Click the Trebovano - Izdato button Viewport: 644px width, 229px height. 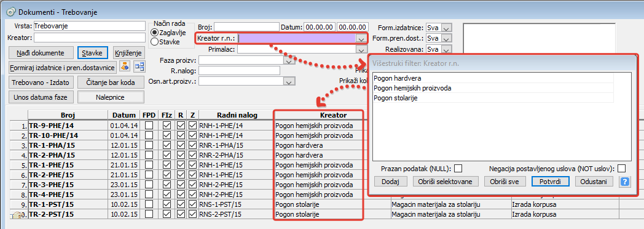click(41, 82)
